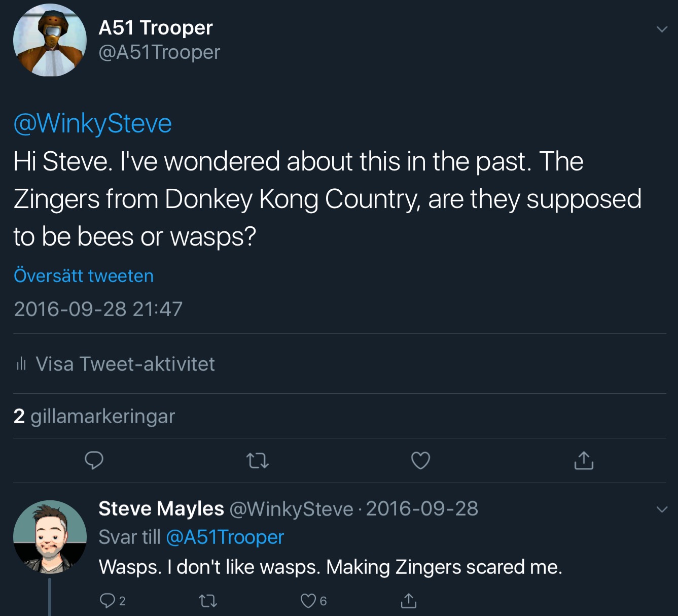Reply to Steve Mayles' wasps answer
Screen dimensions: 678x616
[x=107, y=601]
